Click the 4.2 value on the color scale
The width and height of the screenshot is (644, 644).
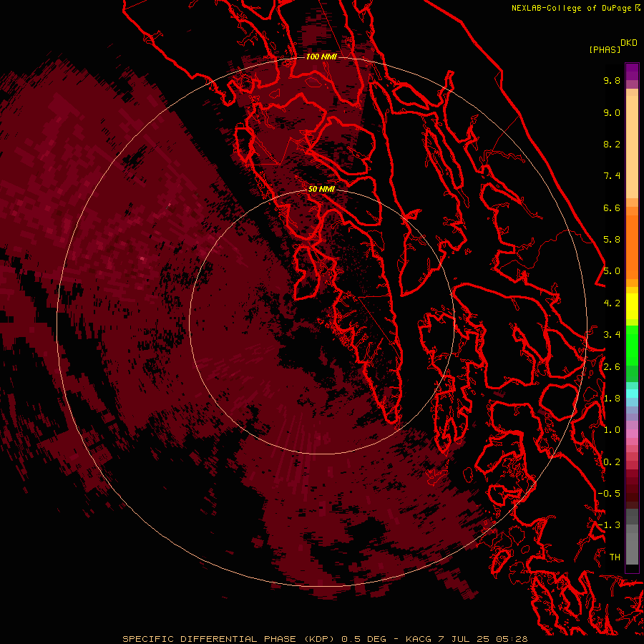(x=612, y=303)
